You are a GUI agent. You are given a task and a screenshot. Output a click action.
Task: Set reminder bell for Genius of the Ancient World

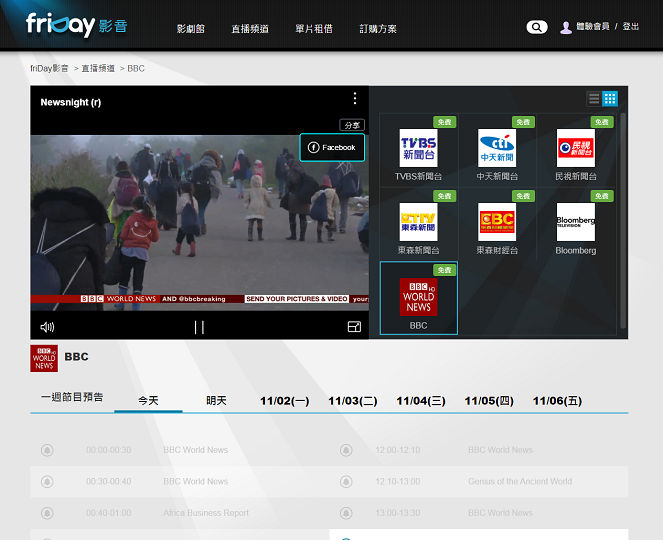pyautogui.click(x=346, y=481)
